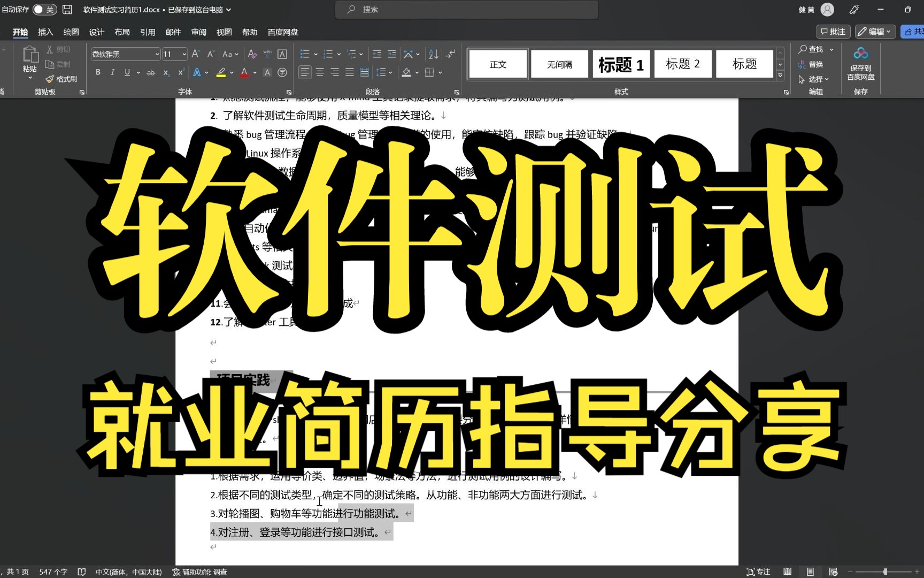Toggle character shading button

point(268,72)
